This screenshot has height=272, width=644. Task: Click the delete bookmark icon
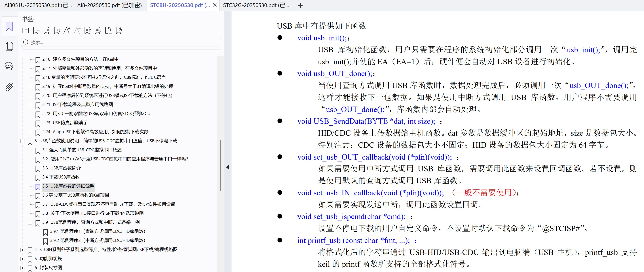click(47, 31)
